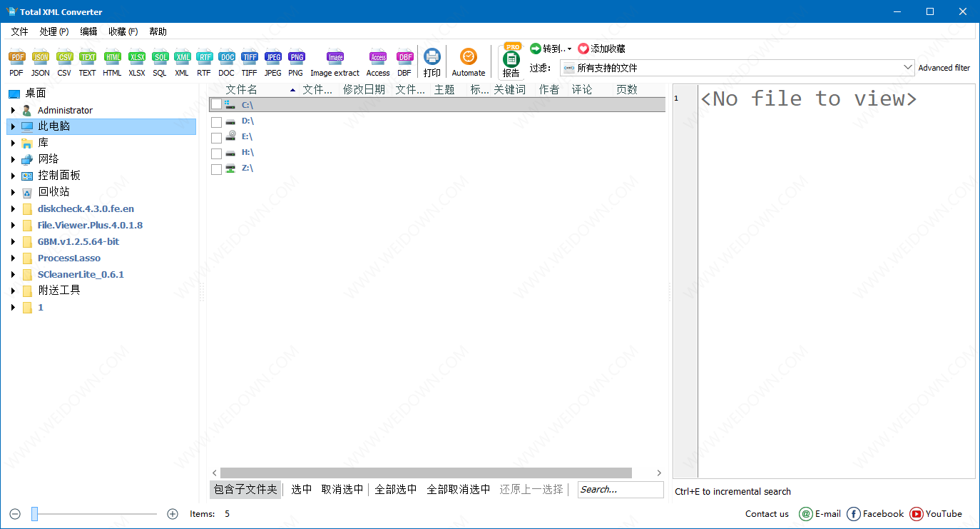Select the 回收站 tree item
Image resolution: width=980 pixels, height=529 pixels.
[53, 192]
